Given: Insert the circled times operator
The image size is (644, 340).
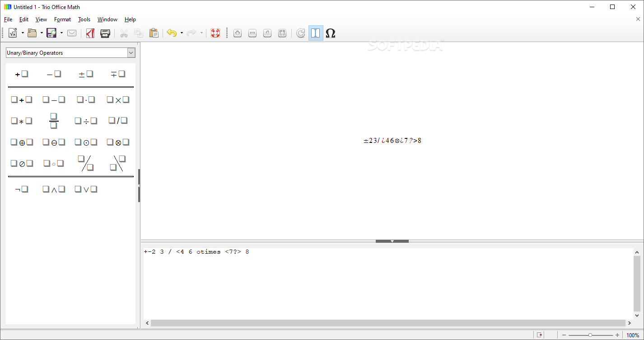Looking at the screenshot, I should 118,142.
